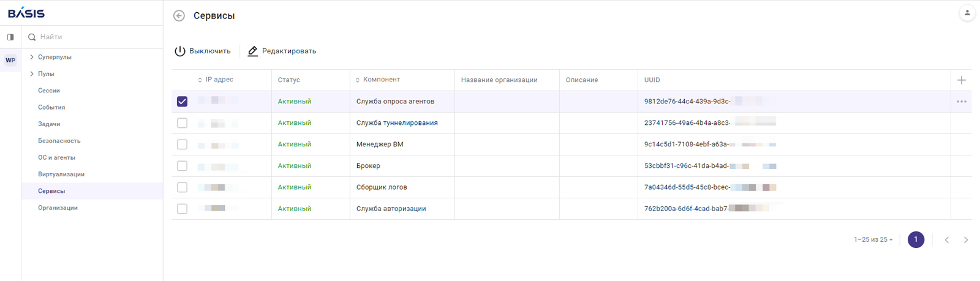The image size is (980, 281).
Task: Go to the next page arrow
Action: pyautogui.click(x=966, y=240)
